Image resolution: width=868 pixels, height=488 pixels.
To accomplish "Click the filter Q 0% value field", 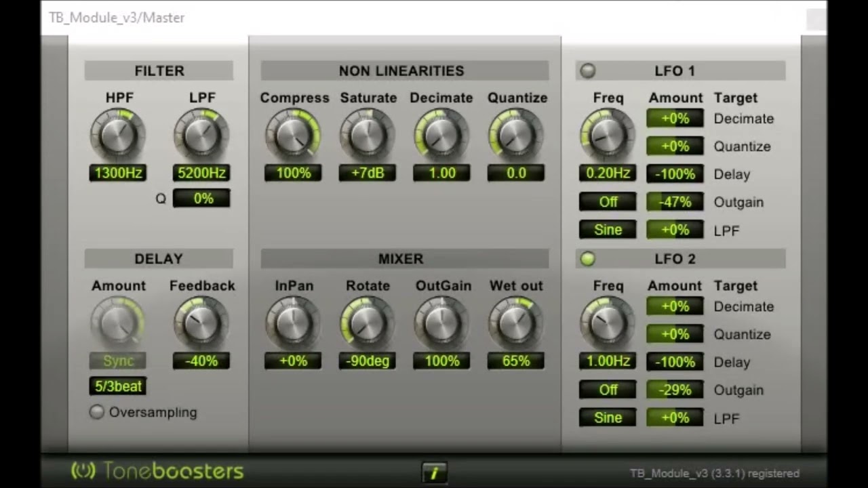I will click(x=201, y=199).
